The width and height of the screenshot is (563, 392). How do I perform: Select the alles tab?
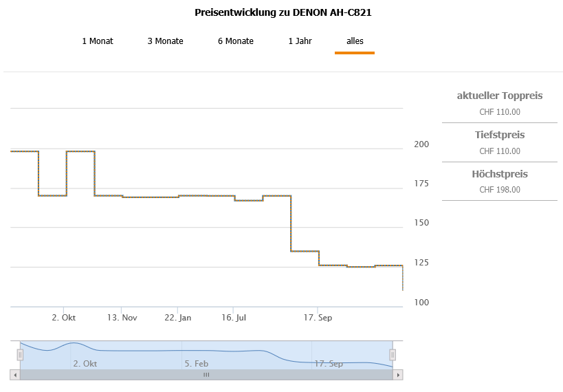(355, 41)
